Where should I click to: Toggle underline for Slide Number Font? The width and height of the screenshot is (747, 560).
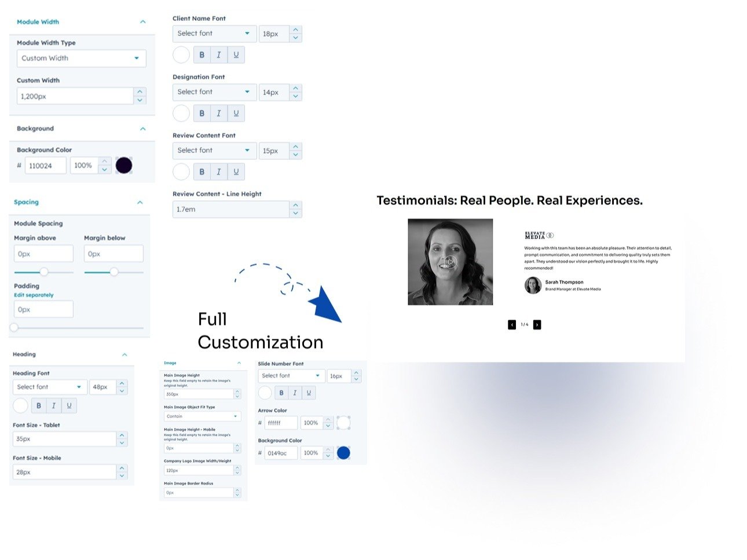309,393
